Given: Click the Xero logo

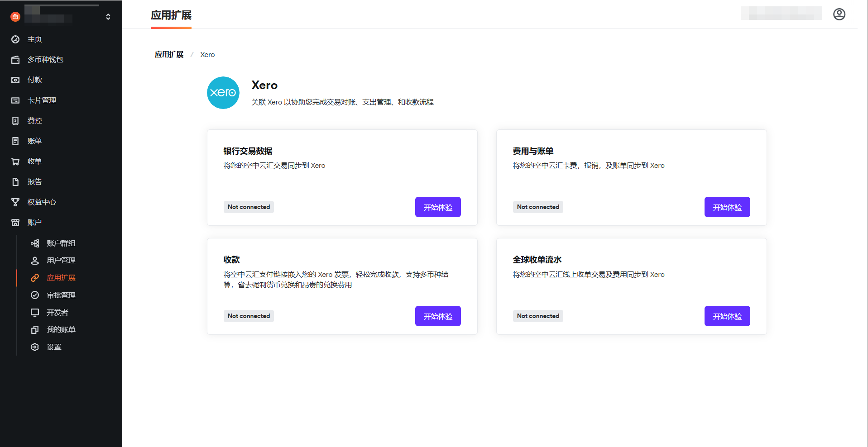Looking at the screenshot, I should pyautogui.click(x=223, y=93).
